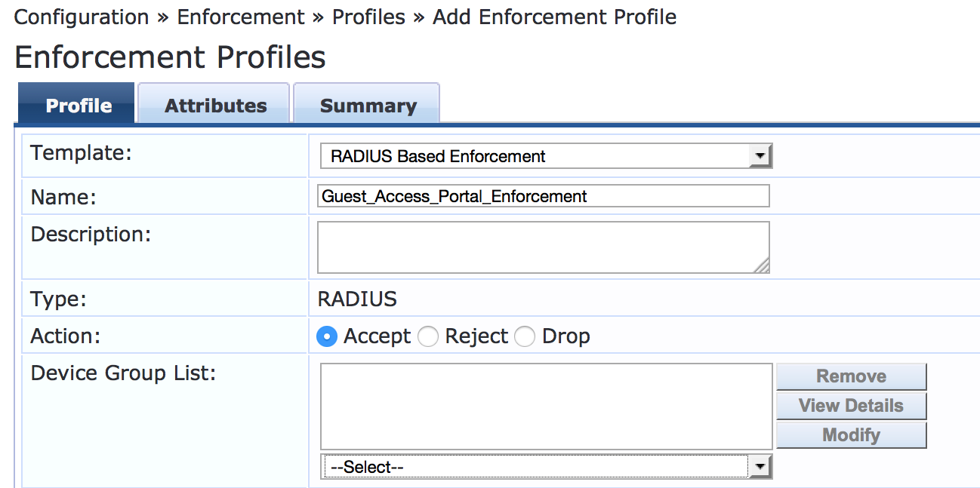The image size is (980, 488).
Task: Click inside the Device Group List box
Action: click(546, 407)
